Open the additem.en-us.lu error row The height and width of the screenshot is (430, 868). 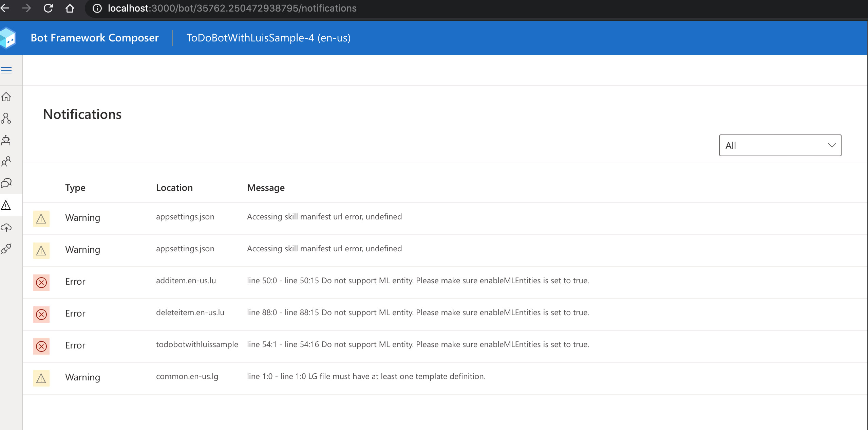point(186,281)
